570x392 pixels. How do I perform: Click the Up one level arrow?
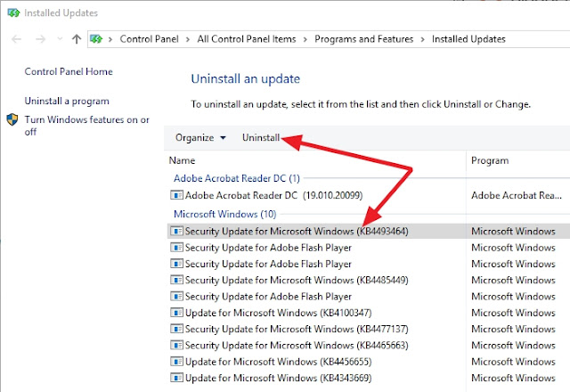click(77, 39)
